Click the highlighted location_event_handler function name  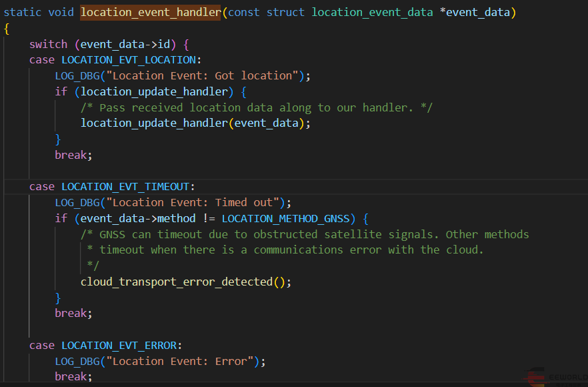(150, 12)
